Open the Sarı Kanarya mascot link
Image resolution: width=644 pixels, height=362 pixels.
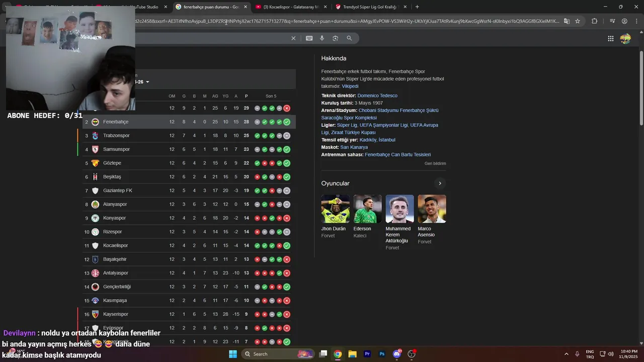pos(354,147)
